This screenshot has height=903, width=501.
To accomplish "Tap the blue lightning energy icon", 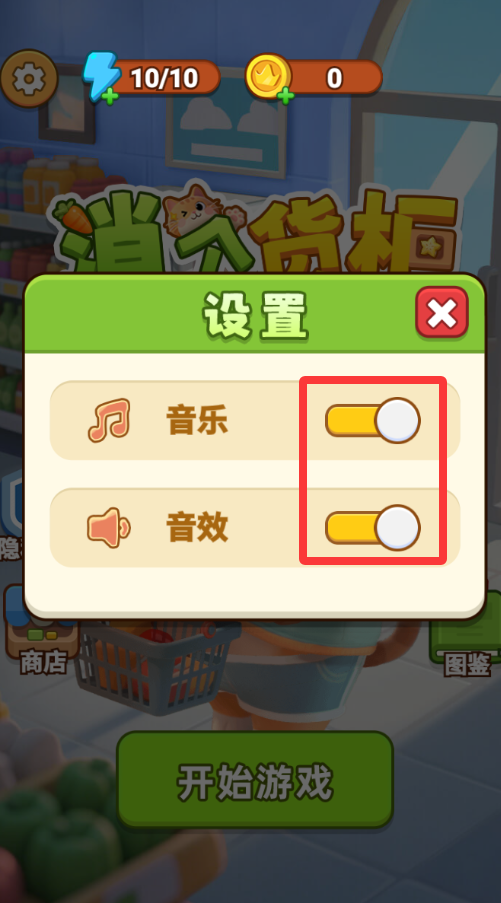I will pos(100,77).
